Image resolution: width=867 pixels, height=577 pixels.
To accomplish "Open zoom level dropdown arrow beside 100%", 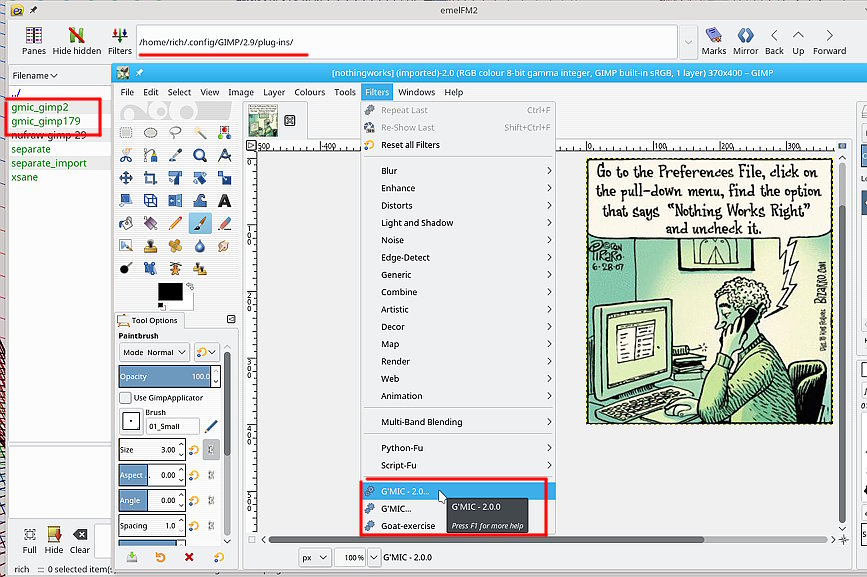I will pyautogui.click(x=374, y=558).
